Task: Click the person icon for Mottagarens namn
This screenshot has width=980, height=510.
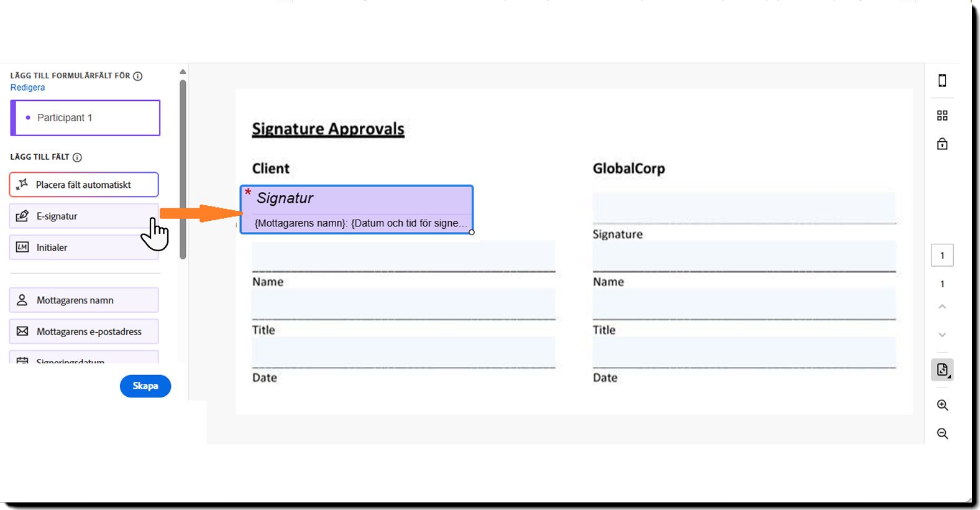Action: (22, 300)
